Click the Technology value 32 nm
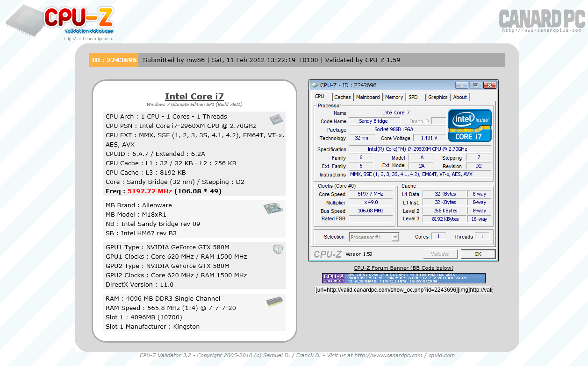588x366 pixels. [361, 138]
